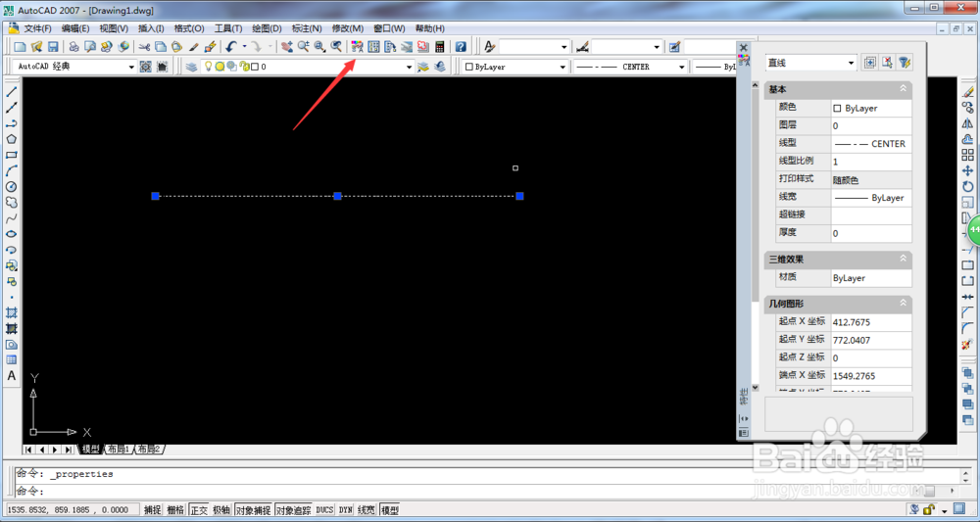980x522 pixels.
Task: Collapse the 几何图形 section
Action: point(903,304)
